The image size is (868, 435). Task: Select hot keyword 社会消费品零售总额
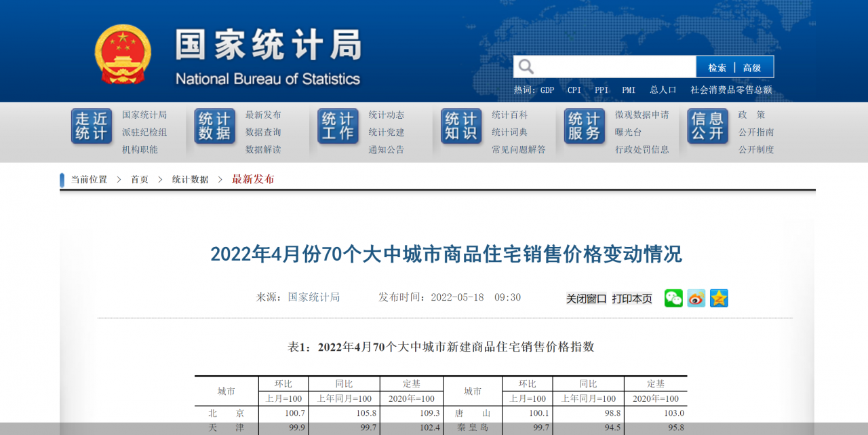(731, 90)
